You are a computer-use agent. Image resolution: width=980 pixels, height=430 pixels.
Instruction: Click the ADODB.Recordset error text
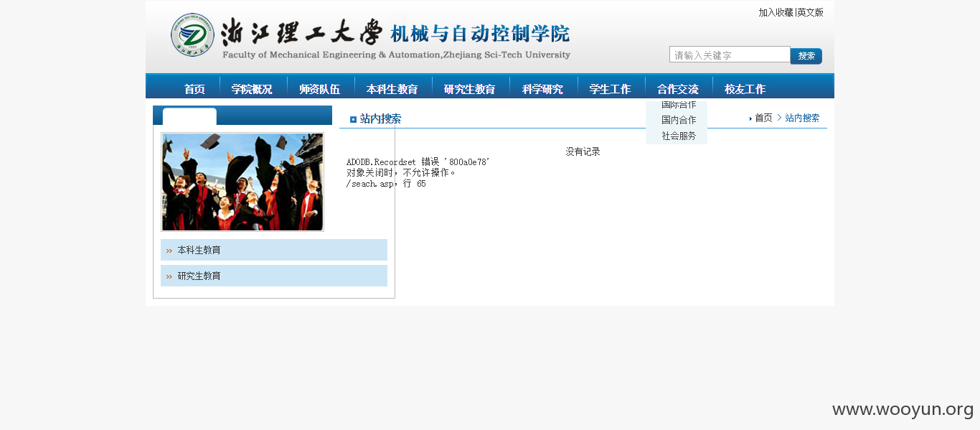coord(418,162)
